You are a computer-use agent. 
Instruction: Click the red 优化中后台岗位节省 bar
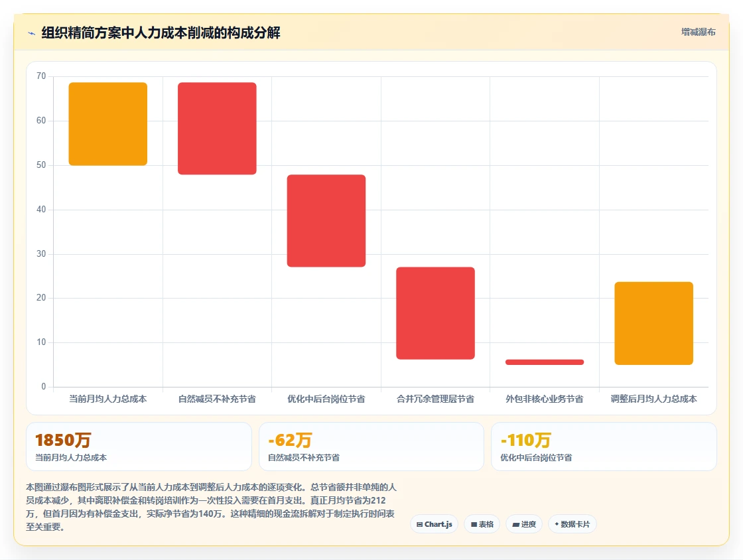coord(326,221)
